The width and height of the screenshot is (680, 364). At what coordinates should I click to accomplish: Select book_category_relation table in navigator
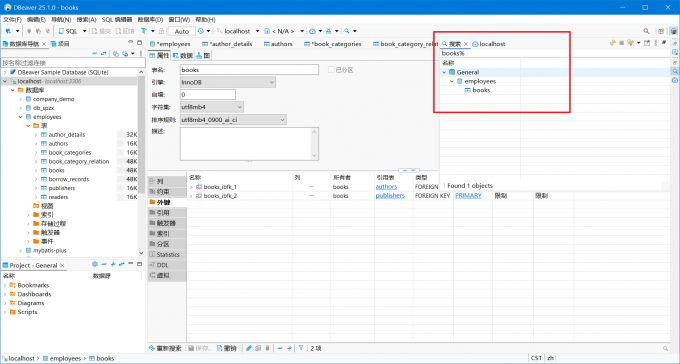pyautogui.click(x=78, y=161)
